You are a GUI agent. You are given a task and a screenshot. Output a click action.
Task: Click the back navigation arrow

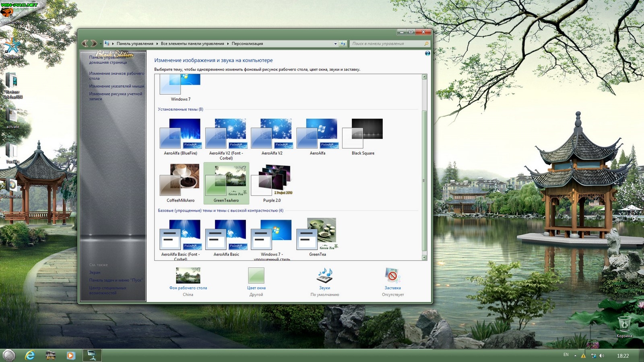[x=85, y=43]
